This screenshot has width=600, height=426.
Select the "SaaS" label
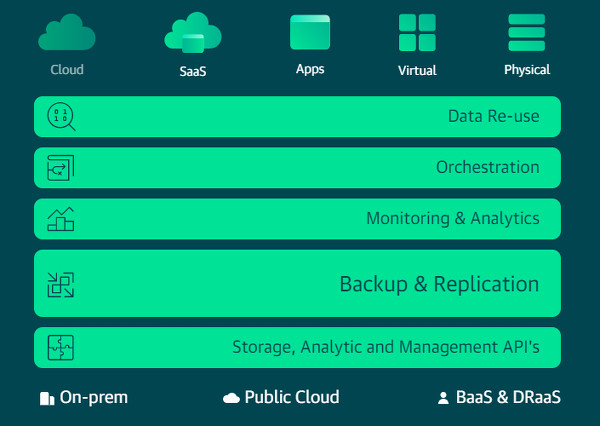[193, 72]
